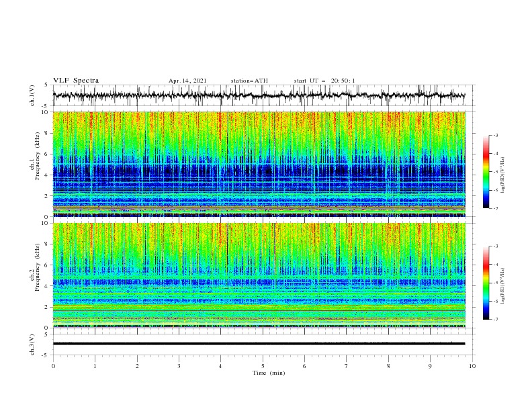The width and height of the screenshot is (532, 411).
Task: Click the time axis tick label "3"
Action: [x=179, y=366]
